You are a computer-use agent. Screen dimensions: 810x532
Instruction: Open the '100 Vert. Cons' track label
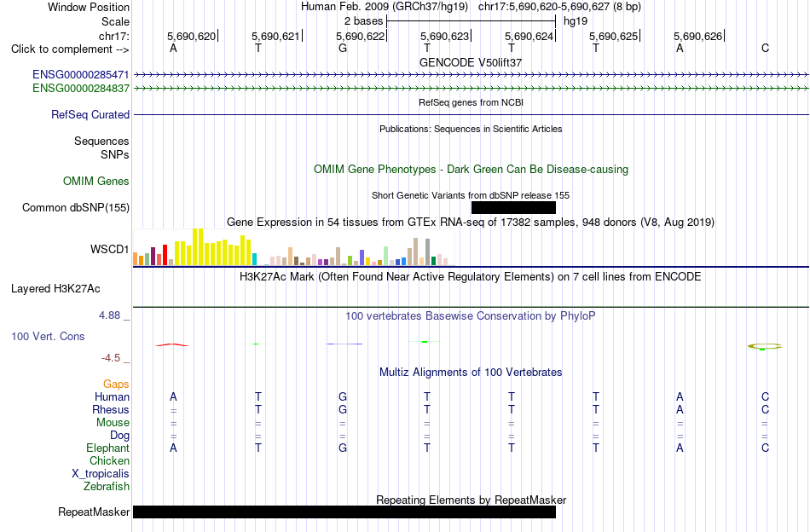click(48, 336)
